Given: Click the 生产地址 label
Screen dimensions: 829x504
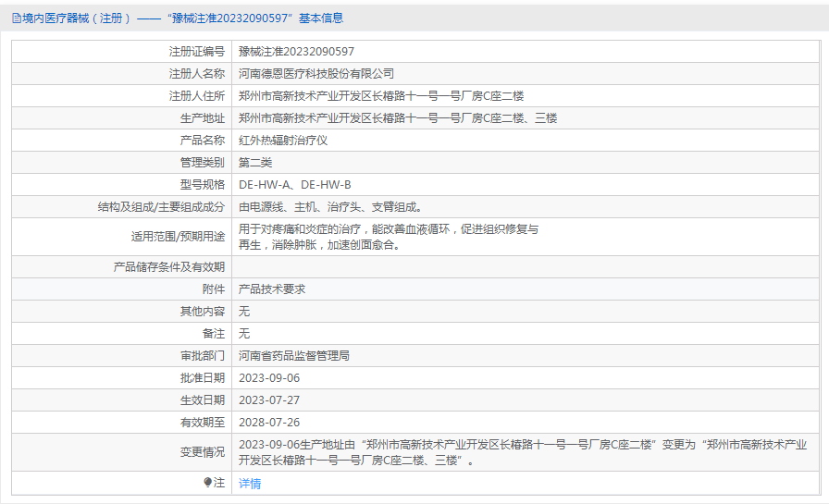Looking at the screenshot, I should (x=203, y=118).
